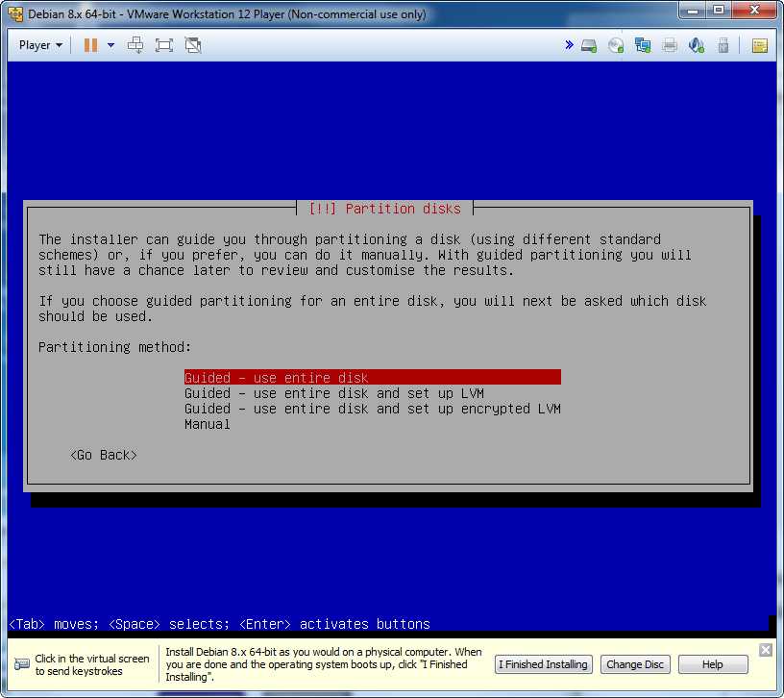Minimize the VMware Player window
The height and width of the screenshot is (698, 784).
[x=693, y=10]
